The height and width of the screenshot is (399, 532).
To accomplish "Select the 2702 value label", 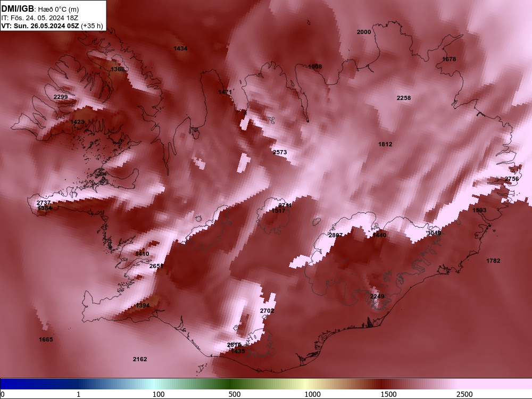I will [x=267, y=311].
